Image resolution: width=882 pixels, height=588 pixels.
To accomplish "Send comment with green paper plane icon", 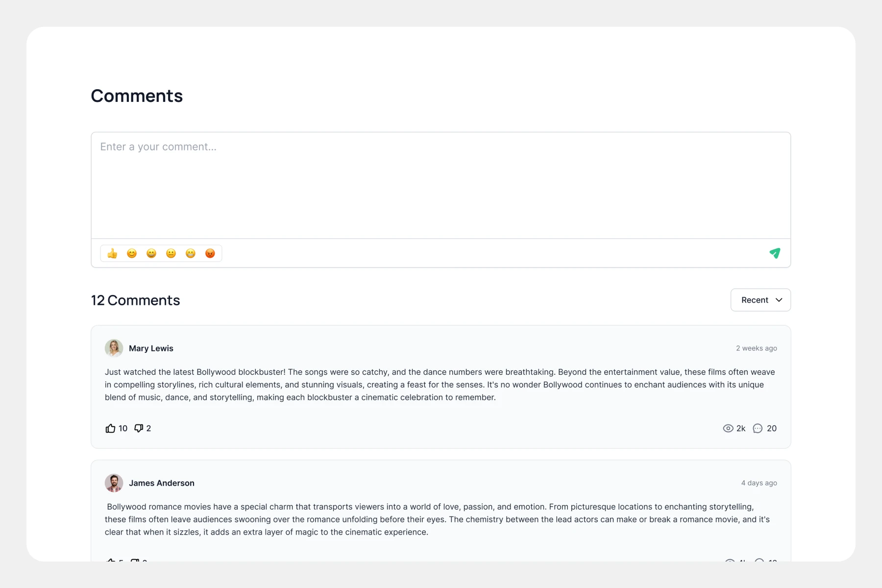I will pyautogui.click(x=775, y=253).
